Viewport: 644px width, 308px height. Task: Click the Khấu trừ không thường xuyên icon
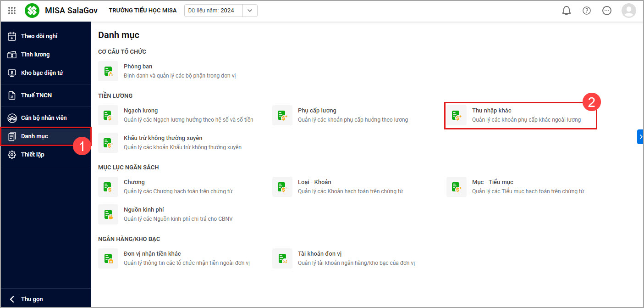tap(108, 143)
